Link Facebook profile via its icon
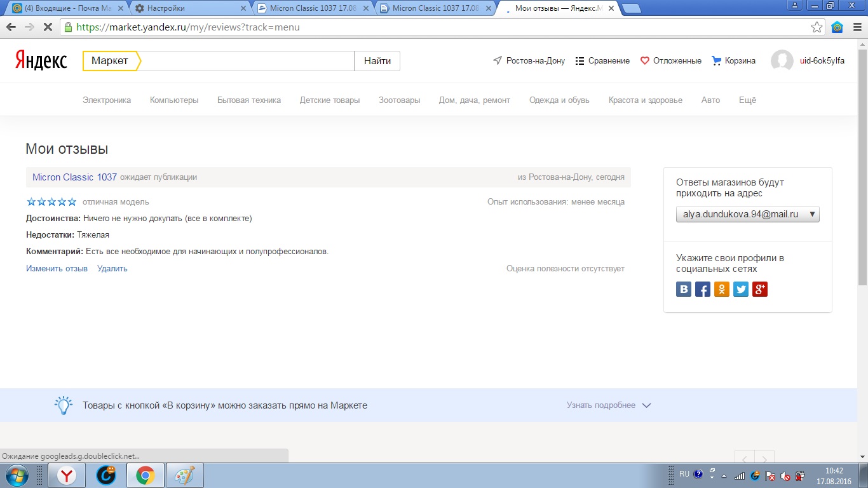Viewport: 868px width, 488px height. 703,290
